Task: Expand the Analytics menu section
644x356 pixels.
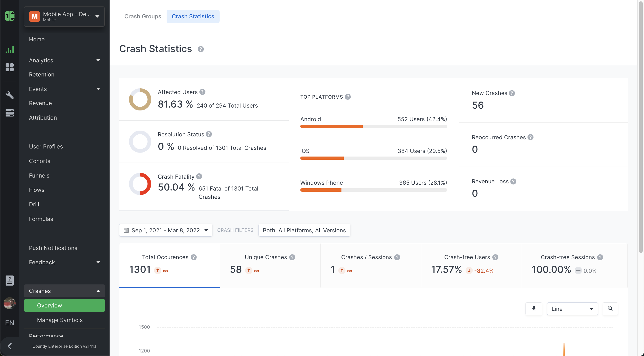Action: [x=64, y=60]
